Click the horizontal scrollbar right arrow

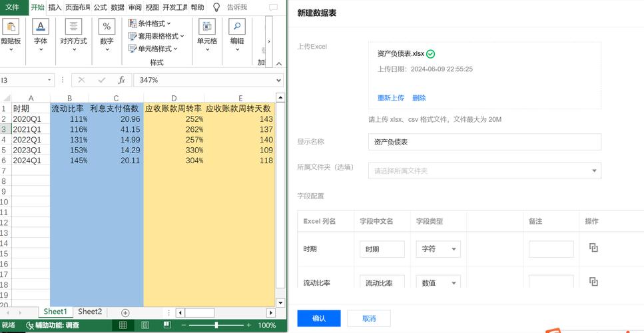coord(270,313)
